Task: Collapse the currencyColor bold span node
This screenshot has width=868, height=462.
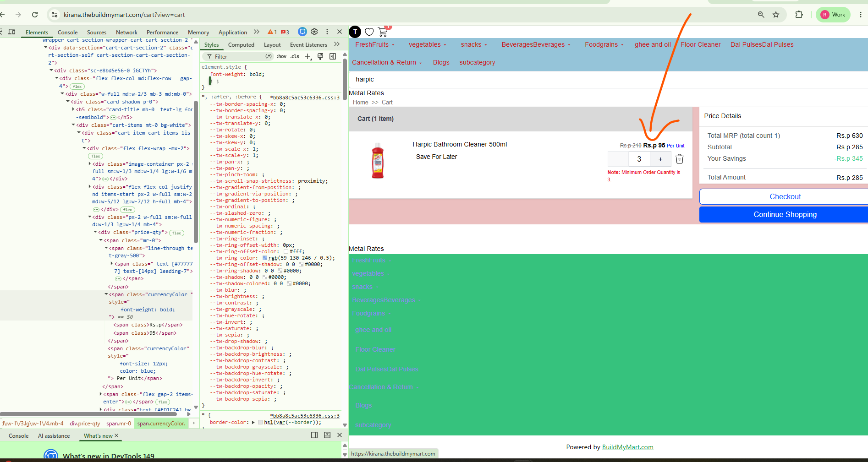Action: point(106,294)
